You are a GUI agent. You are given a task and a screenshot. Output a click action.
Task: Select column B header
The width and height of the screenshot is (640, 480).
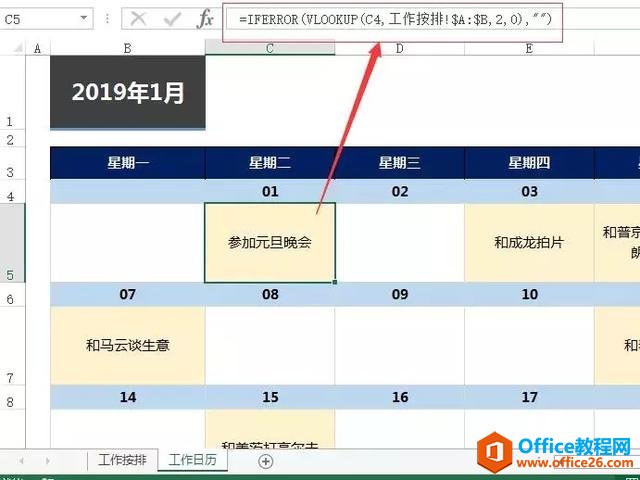point(127,49)
